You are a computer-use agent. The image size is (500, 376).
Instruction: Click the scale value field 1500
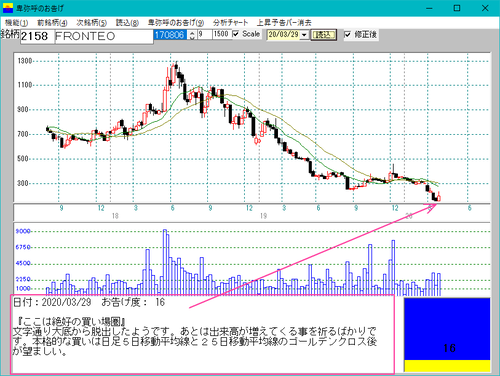click(x=222, y=34)
